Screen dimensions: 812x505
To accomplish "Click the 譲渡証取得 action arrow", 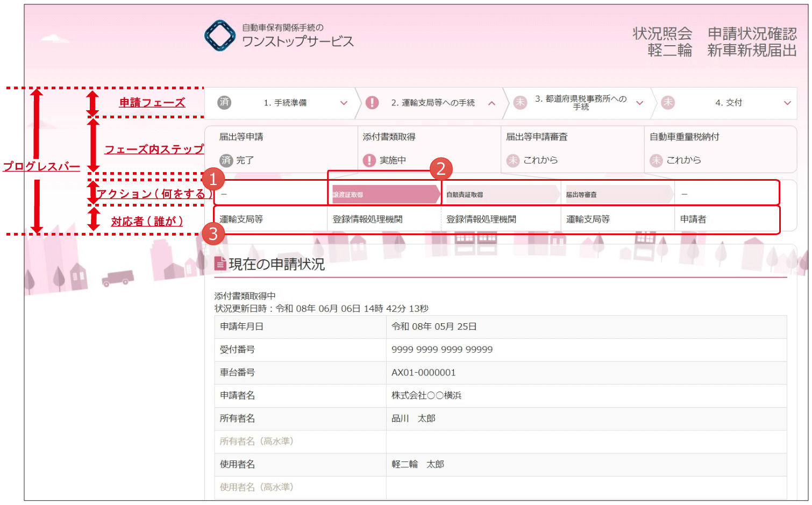I will (x=384, y=194).
